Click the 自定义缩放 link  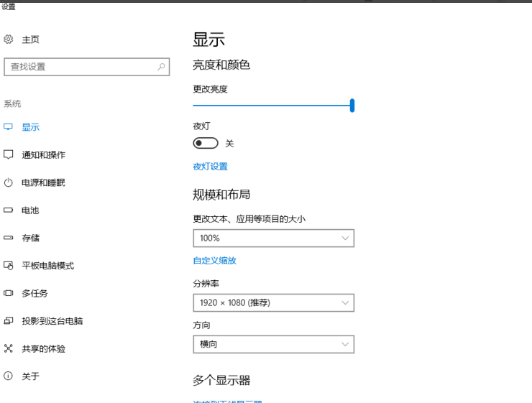(214, 261)
